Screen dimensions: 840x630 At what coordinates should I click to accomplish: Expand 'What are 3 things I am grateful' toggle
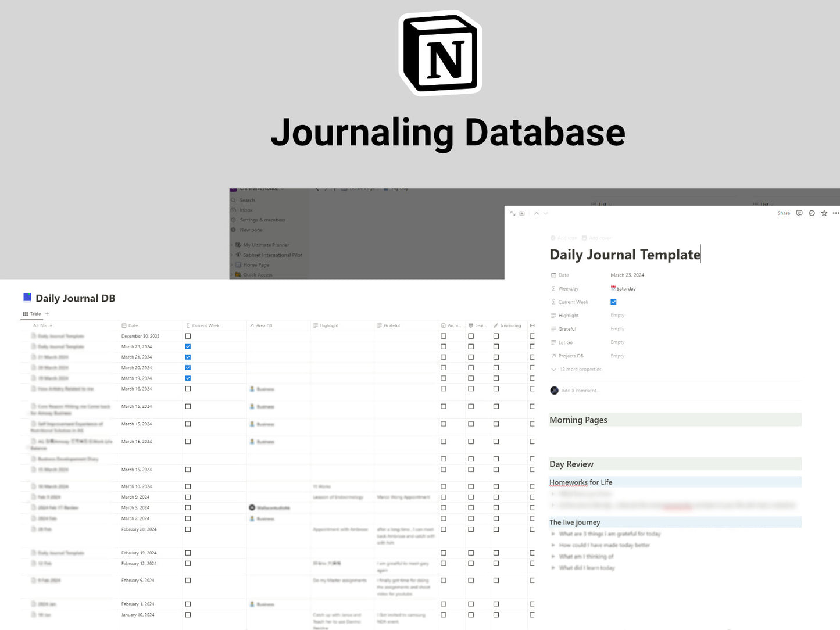click(x=553, y=534)
